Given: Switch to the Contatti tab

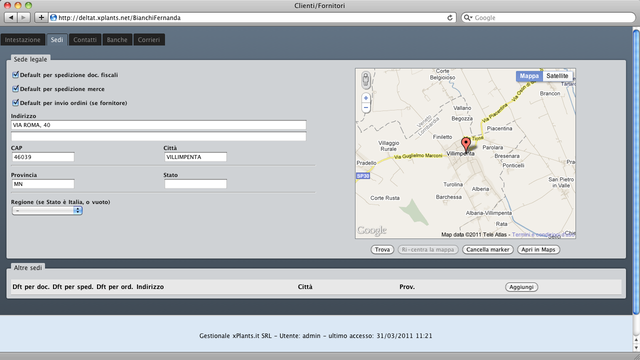Looking at the screenshot, I should click(85, 40).
